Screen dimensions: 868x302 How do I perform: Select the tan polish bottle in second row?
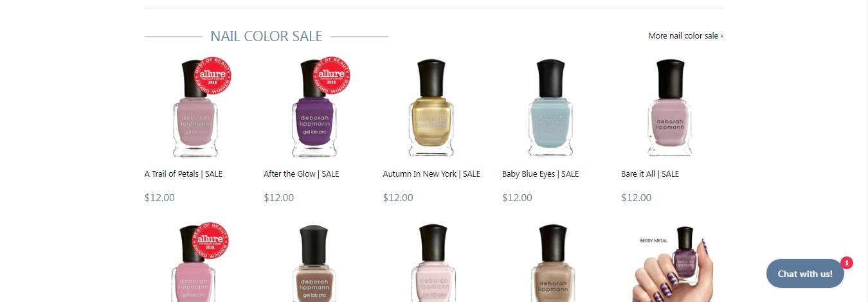[552, 263]
